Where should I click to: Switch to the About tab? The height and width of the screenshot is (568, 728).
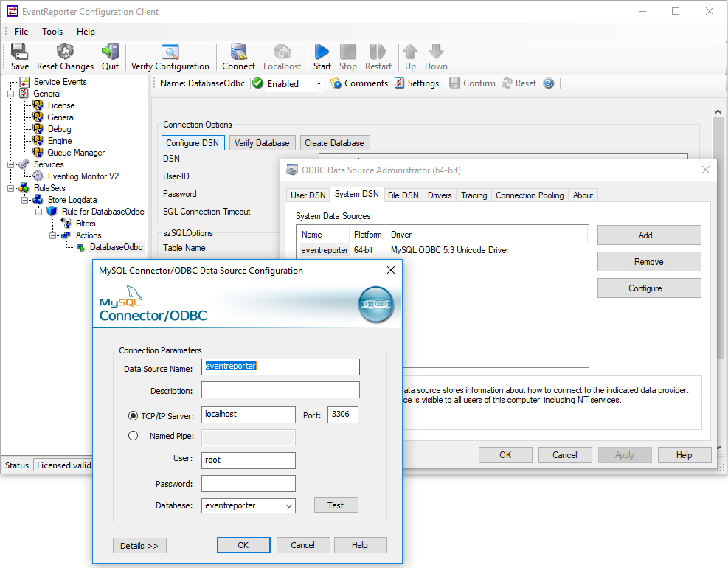point(583,195)
